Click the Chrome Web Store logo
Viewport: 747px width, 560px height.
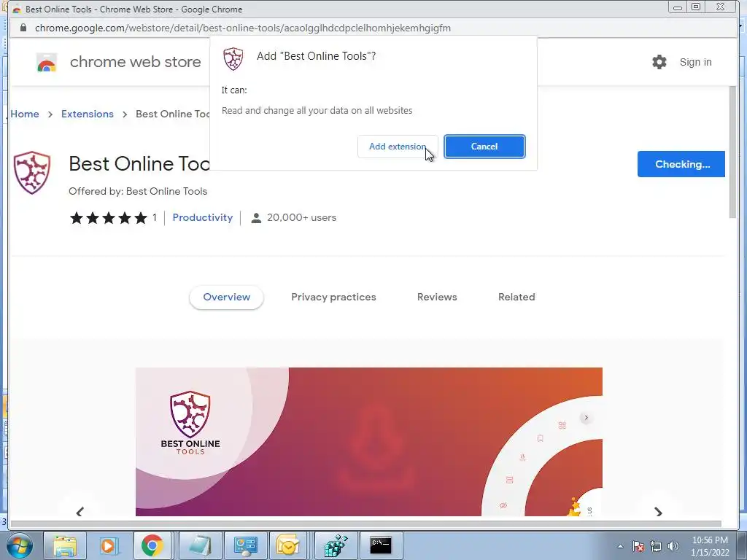pyautogui.click(x=47, y=63)
